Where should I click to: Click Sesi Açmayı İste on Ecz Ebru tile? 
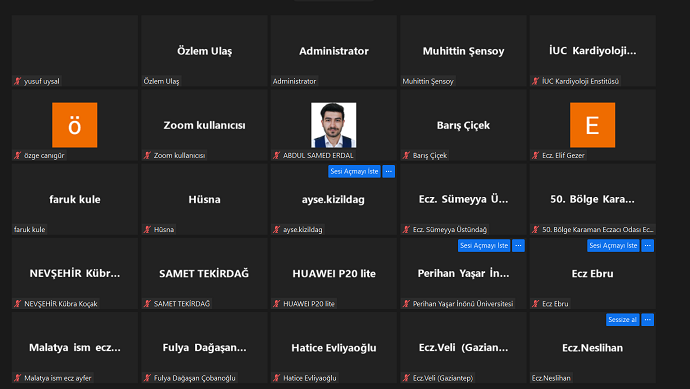613,246
